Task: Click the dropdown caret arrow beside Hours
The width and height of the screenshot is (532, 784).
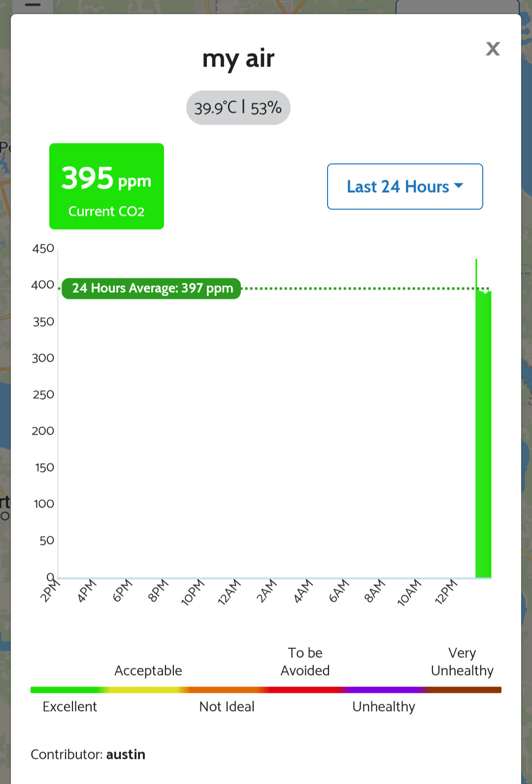Action: (x=459, y=186)
